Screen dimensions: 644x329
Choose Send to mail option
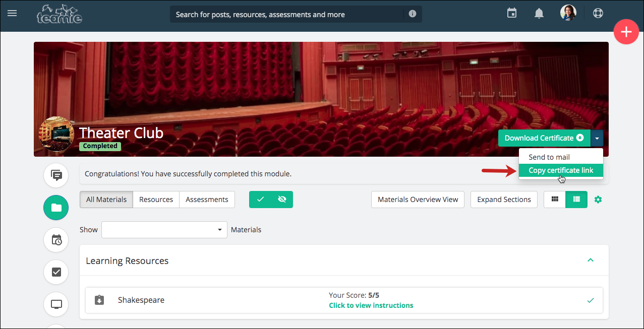(x=561, y=157)
